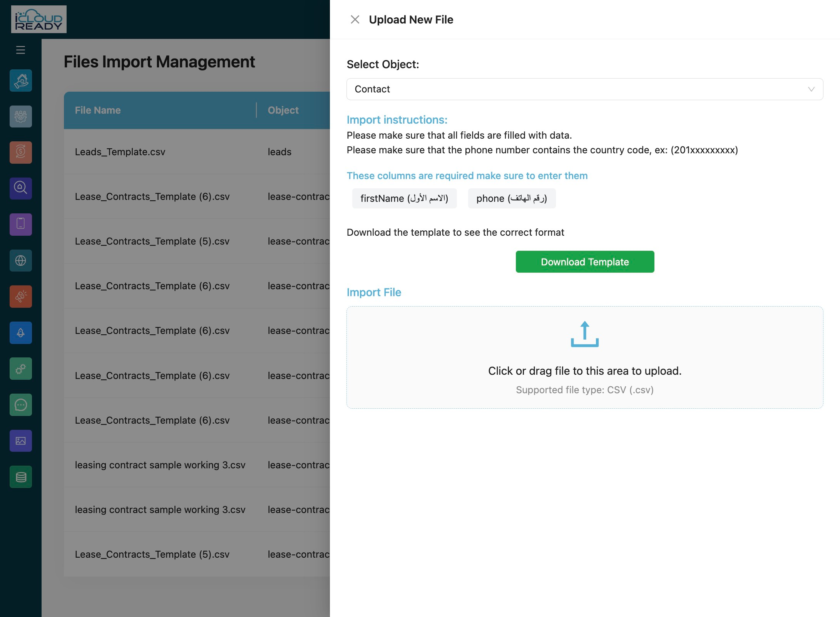Click the Supported file type CSV text
The height and width of the screenshot is (617, 840).
pyautogui.click(x=585, y=390)
